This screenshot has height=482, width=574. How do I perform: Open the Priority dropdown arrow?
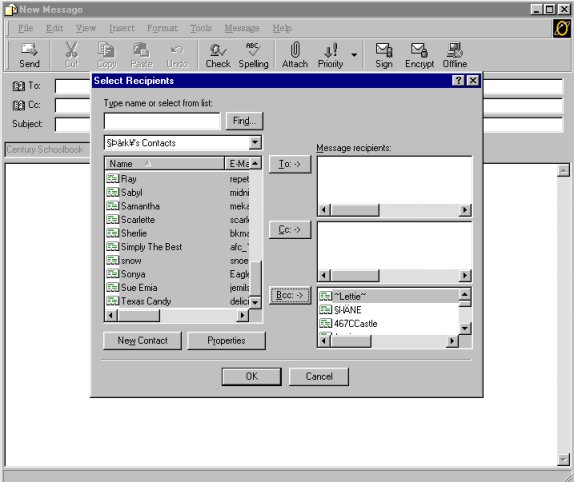pos(354,55)
